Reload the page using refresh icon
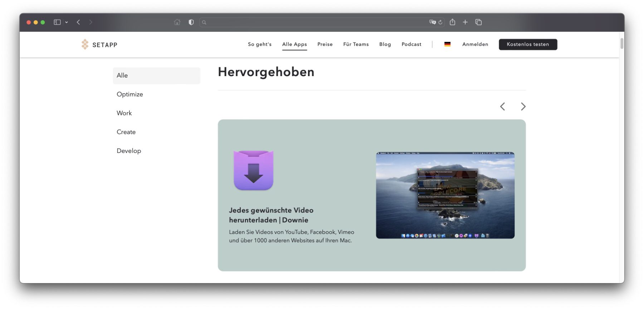 point(440,22)
